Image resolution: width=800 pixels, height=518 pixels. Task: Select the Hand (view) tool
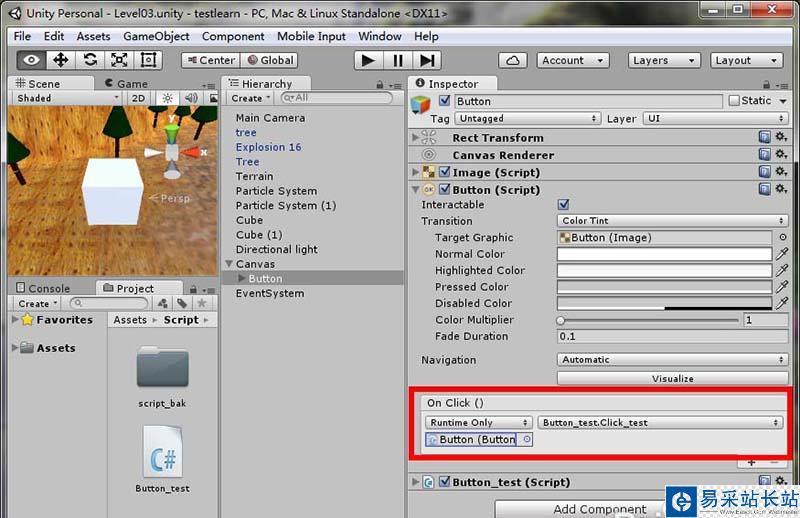coord(32,60)
